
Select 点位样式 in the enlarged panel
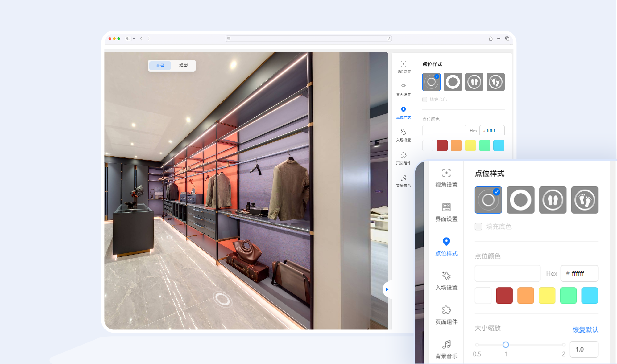click(446, 247)
